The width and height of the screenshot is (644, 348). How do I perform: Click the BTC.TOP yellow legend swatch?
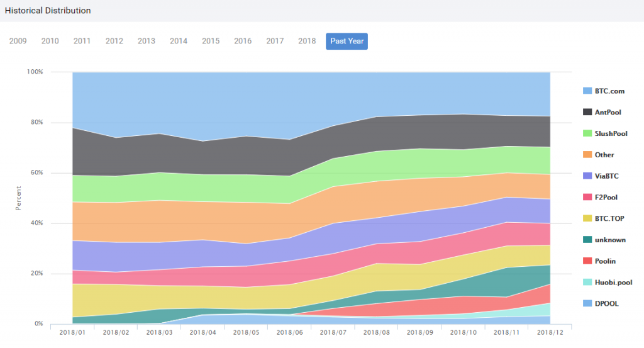[587, 218]
